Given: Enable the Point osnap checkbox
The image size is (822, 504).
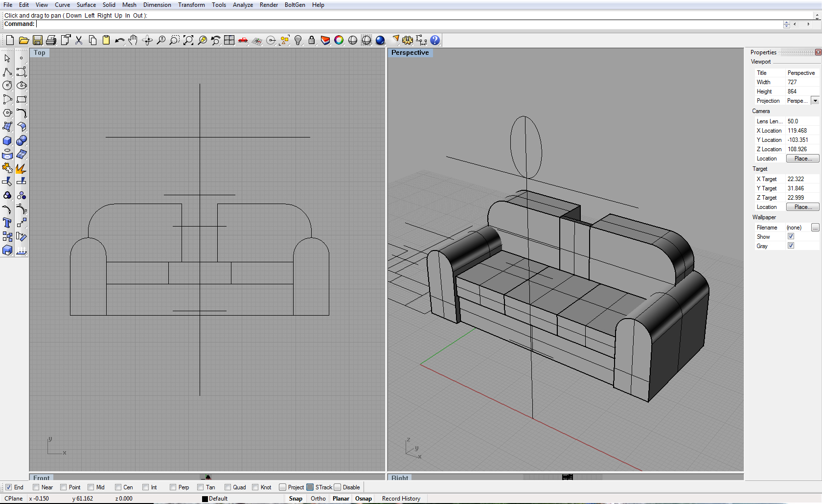Looking at the screenshot, I should (x=63, y=487).
